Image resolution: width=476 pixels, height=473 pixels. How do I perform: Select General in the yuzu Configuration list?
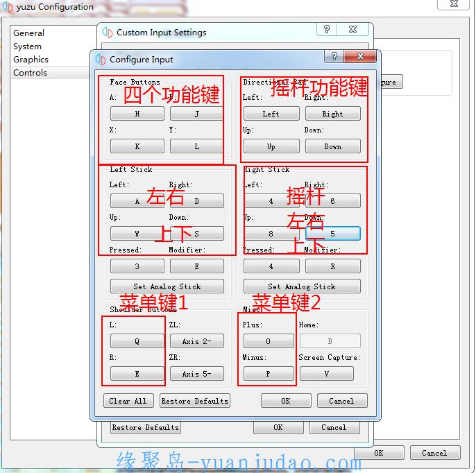(x=29, y=33)
